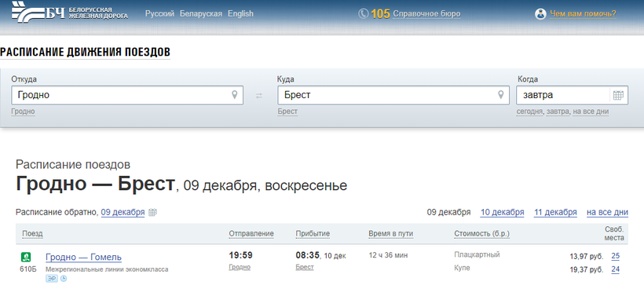Screen dimensions: 644x289
Task: Click the help assistant person icon
Action: tap(540, 14)
